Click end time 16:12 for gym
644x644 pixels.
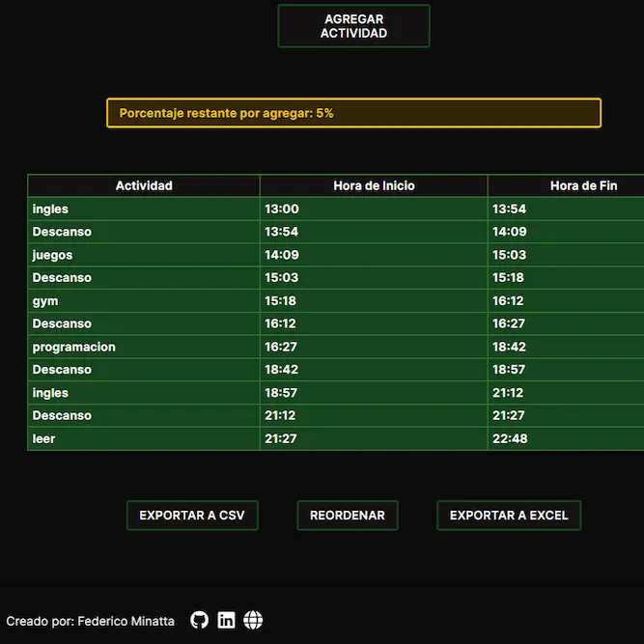click(566, 300)
